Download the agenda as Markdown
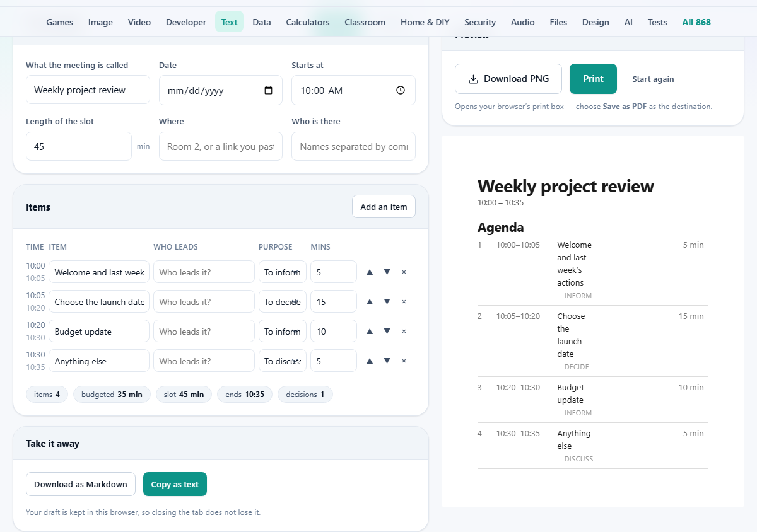Screen dimensions: 757x532 click(x=81, y=484)
